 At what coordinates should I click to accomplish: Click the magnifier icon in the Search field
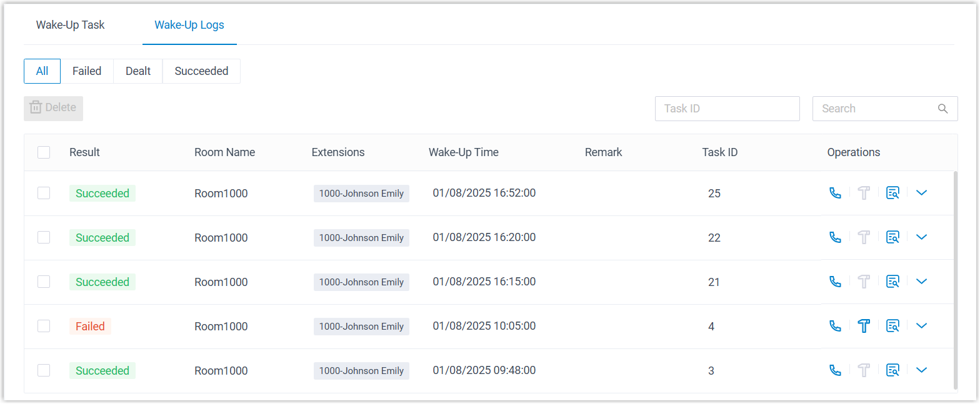click(x=942, y=109)
